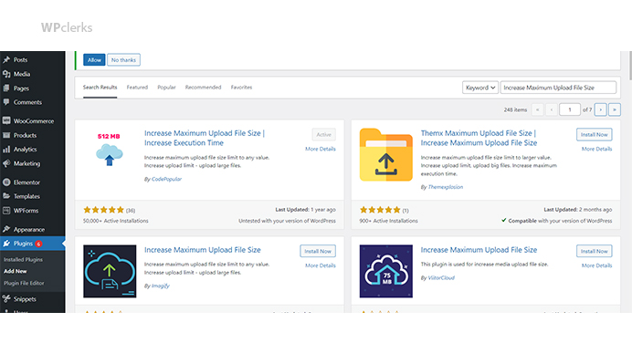This screenshot has width=632, height=364.
Task: Click the 512 MB cloud plugin thumbnail
Action: pos(110,150)
